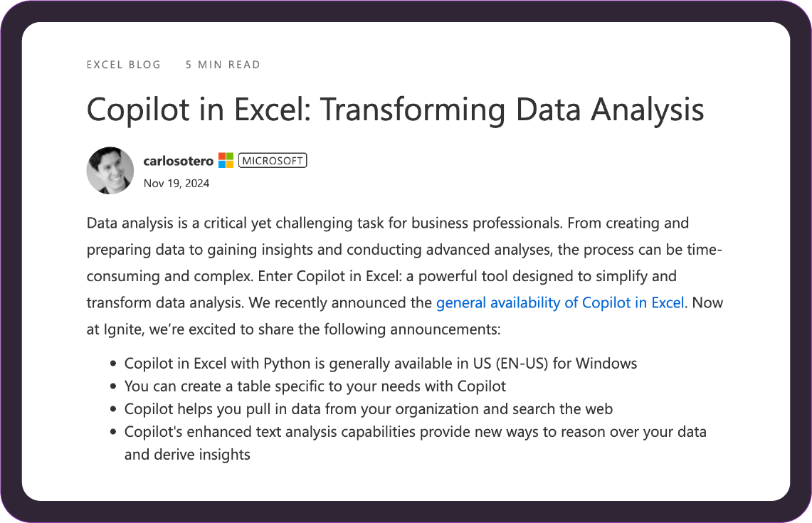Click the bullet about pulling in organization data
Viewport: 812px width, 523px height.
368,409
